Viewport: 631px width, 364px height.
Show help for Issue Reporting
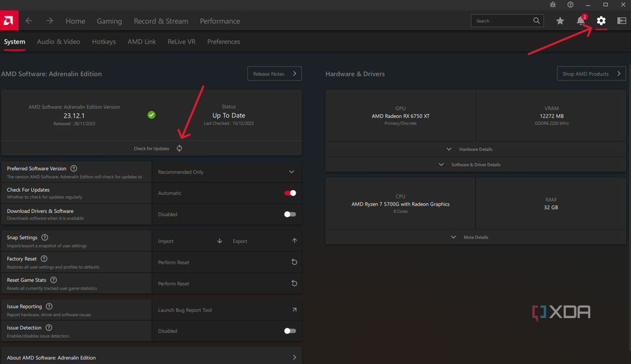click(49, 306)
